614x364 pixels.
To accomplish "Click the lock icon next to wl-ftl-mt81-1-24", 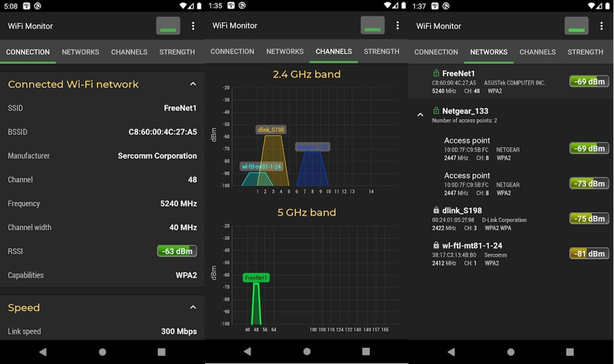I will pos(436,245).
